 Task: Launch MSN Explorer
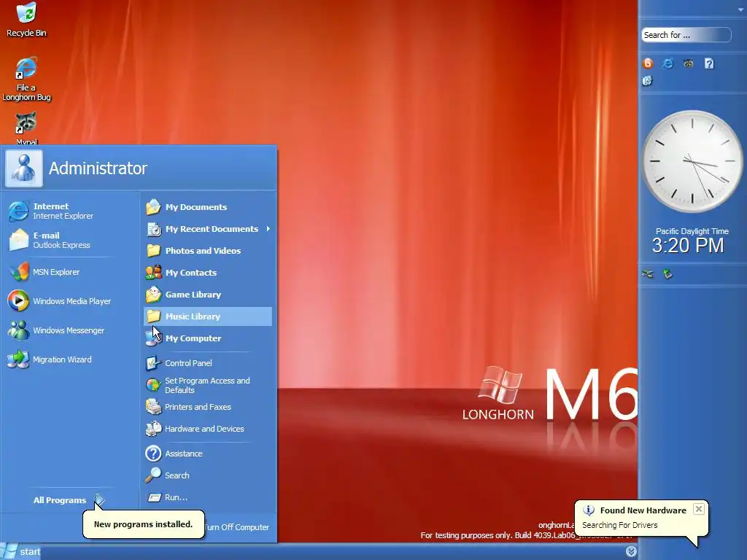pos(44,272)
